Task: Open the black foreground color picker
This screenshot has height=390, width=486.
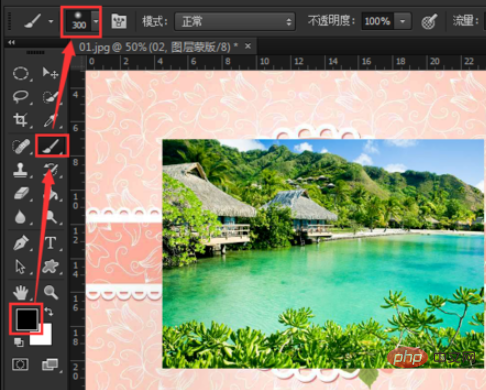Action: [x=27, y=319]
